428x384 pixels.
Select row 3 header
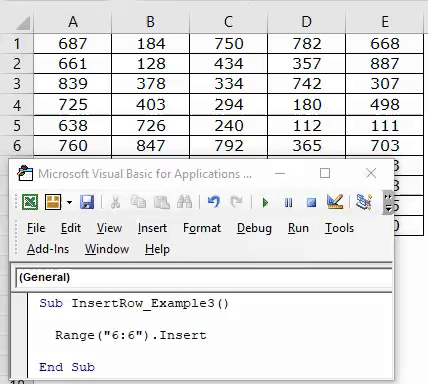point(17,84)
